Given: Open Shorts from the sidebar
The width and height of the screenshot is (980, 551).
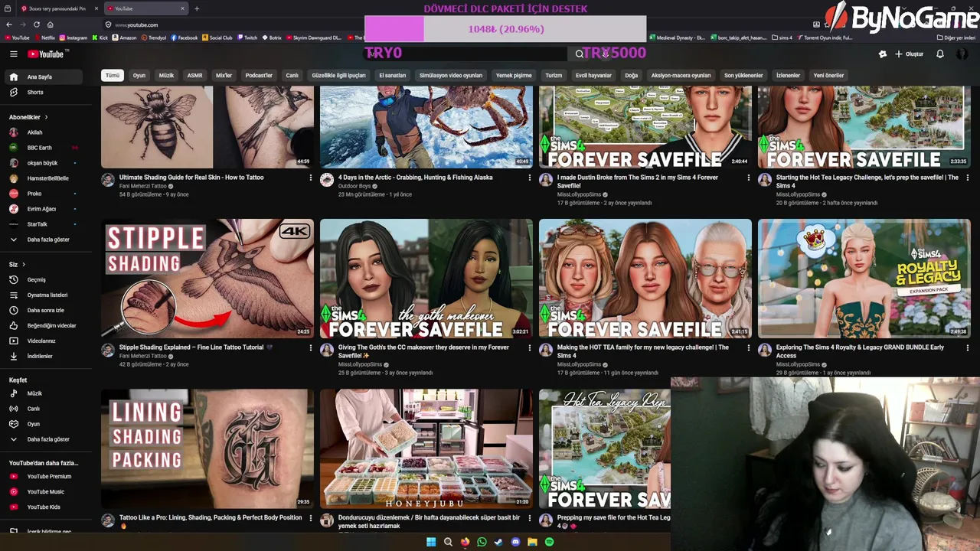Looking at the screenshot, I should [35, 92].
